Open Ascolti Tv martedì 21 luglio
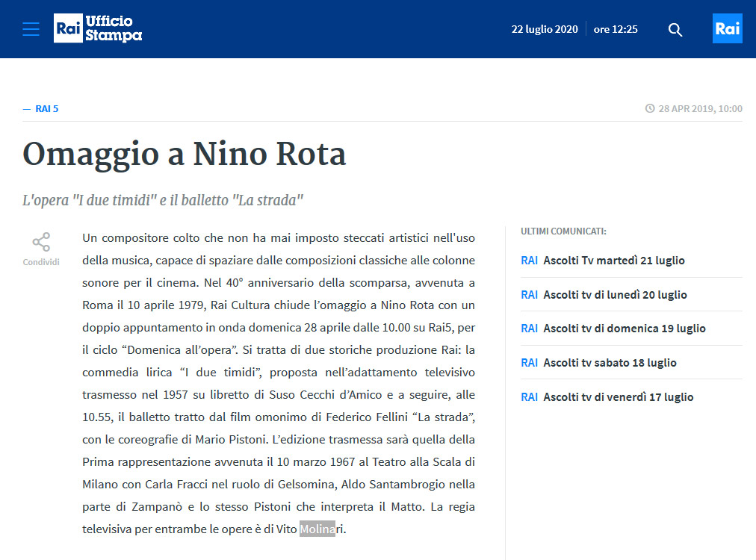756x560 pixels. coord(614,261)
